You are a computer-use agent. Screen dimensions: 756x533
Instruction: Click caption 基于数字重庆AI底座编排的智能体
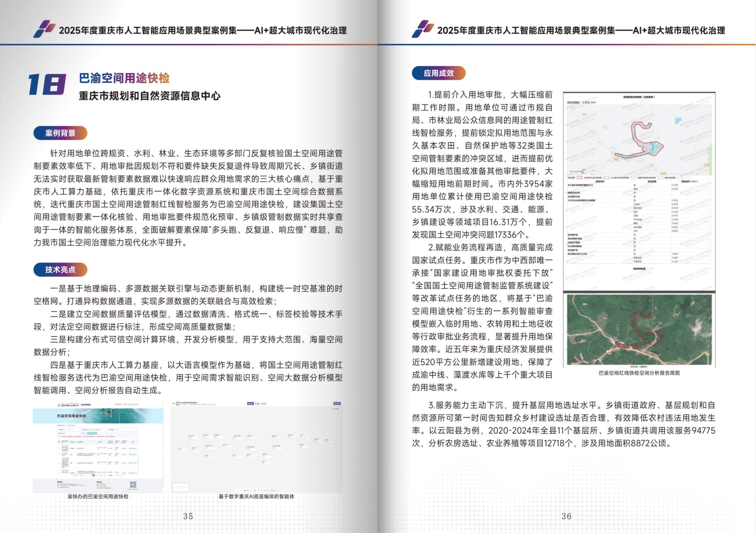pos(256,496)
